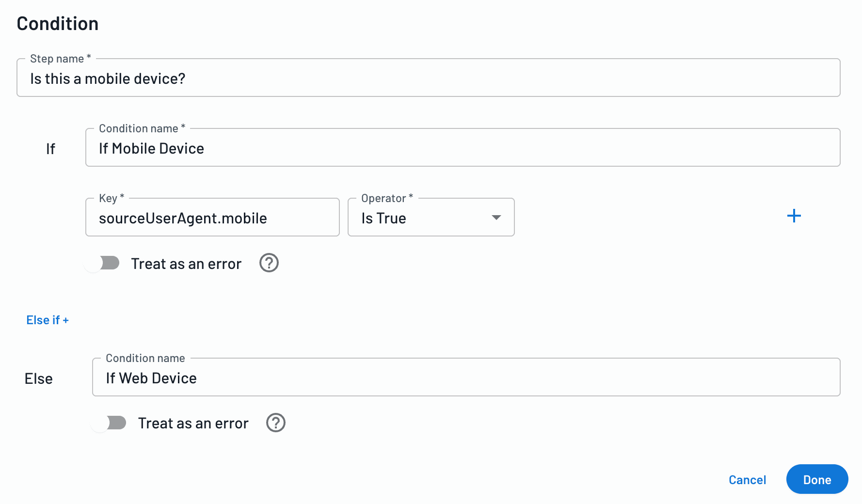Click the plus icon to add another condition rule
The height and width of the screenshot is (504, 862).
click(x=794, y=216)
